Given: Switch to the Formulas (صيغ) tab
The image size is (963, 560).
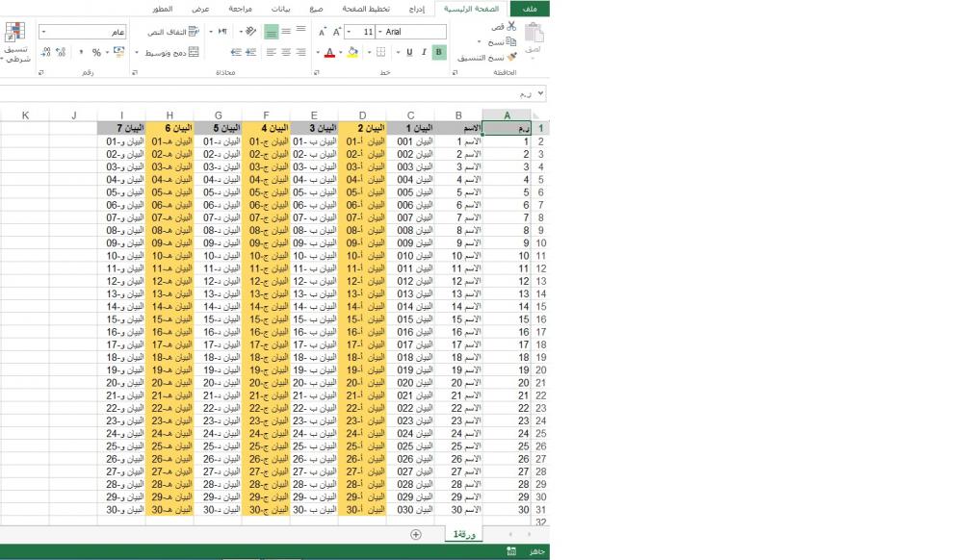Looking at the screenshot, I should pos(316,9).
